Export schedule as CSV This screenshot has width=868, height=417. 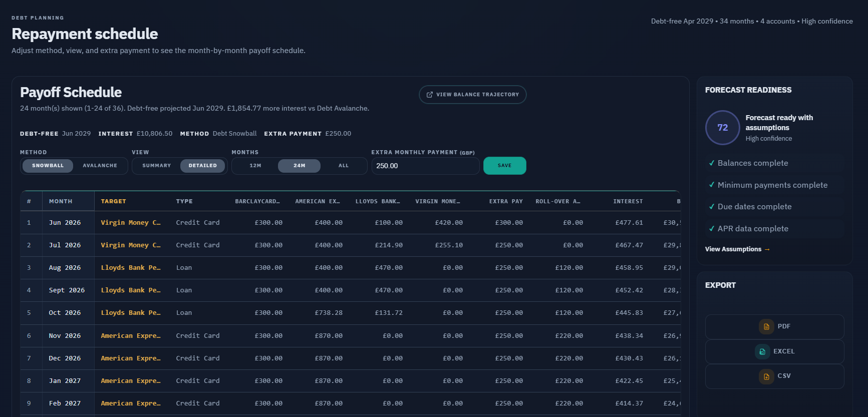pos(774,376)
